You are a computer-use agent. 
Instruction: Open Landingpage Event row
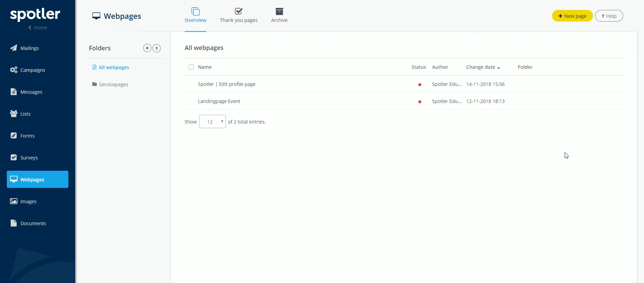click(404, 101)
